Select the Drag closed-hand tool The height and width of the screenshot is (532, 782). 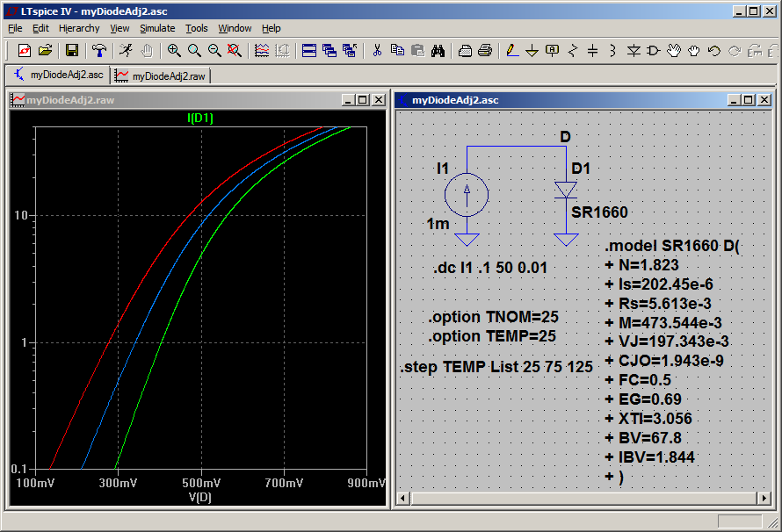(x=694, y=50)
